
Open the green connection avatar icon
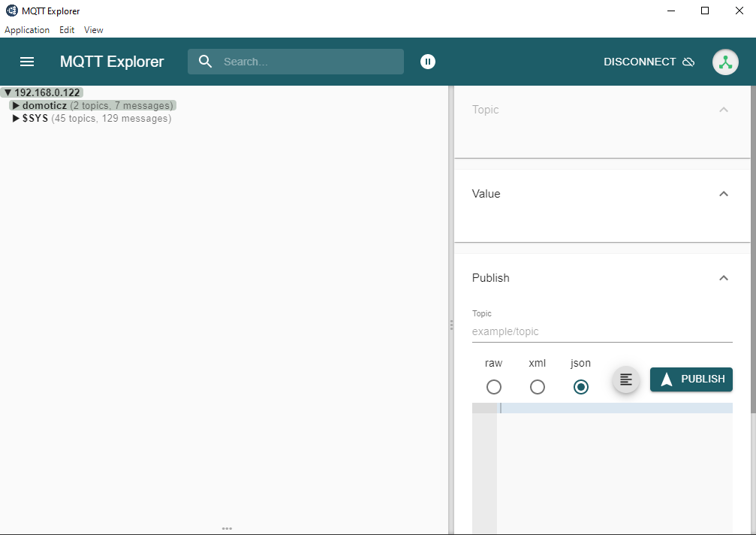726,62
